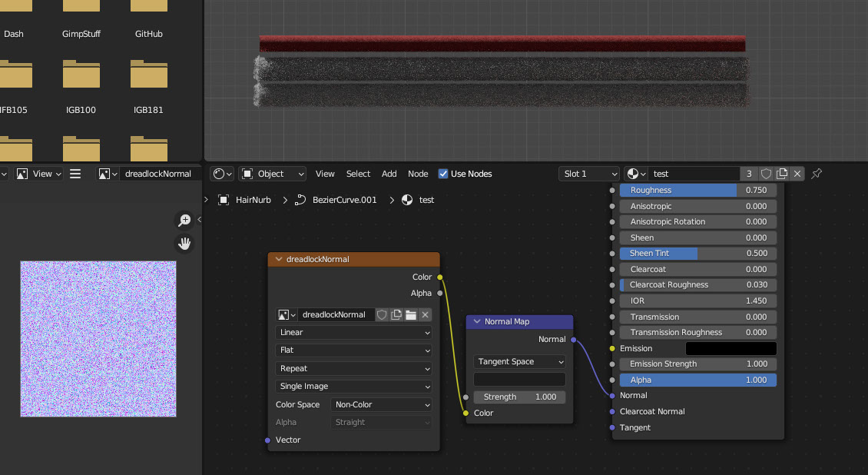Open image file using folder icon in dreadlockNormal node
The width and height of the screenshot is (868, 475).
click(411, 314)
